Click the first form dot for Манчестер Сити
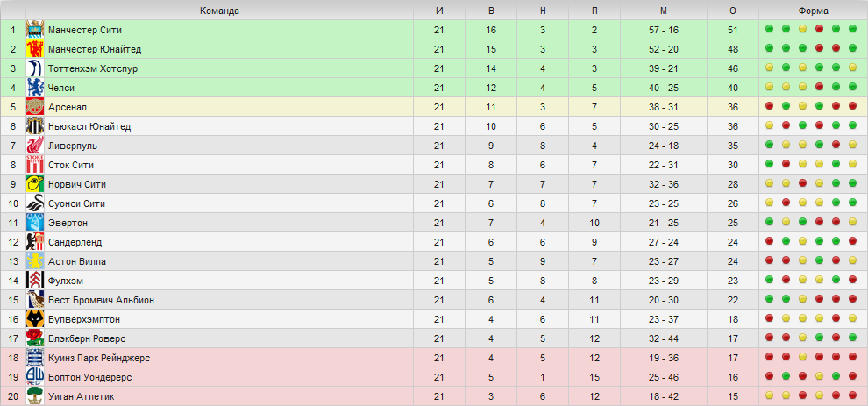Image resolution: width=868 pixels, height=406 pixels. pyautogui.click(x=769, y=29)
